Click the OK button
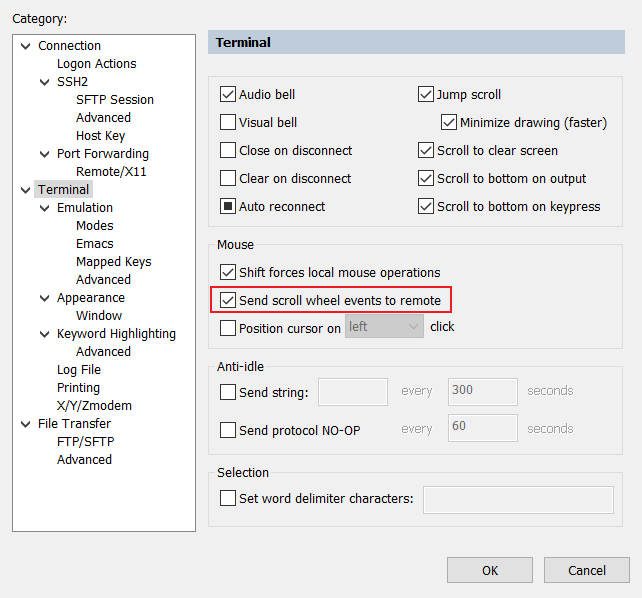Viewport: 642px width, 598px height. (x=489, y=570)
